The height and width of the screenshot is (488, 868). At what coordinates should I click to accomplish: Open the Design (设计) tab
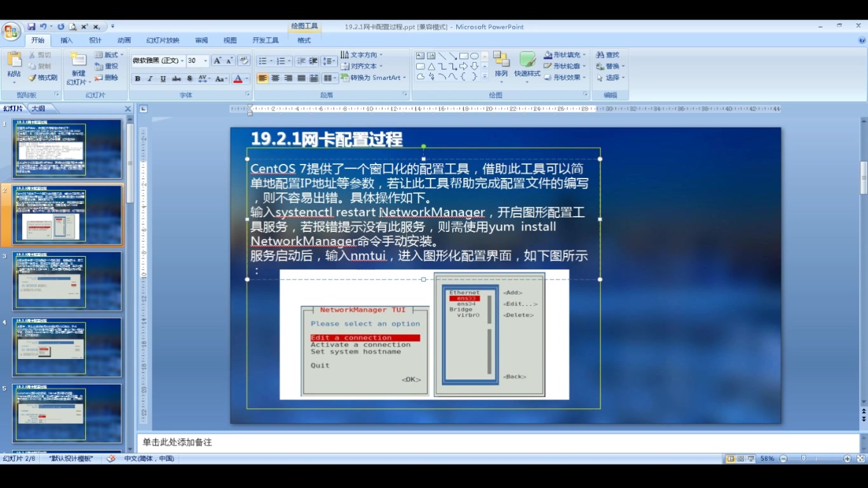(95, 40)
